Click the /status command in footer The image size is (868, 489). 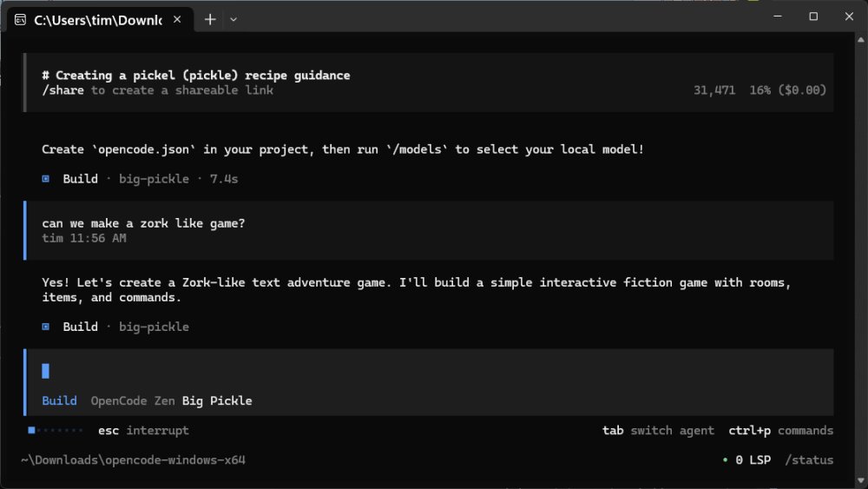coord(809,459)
